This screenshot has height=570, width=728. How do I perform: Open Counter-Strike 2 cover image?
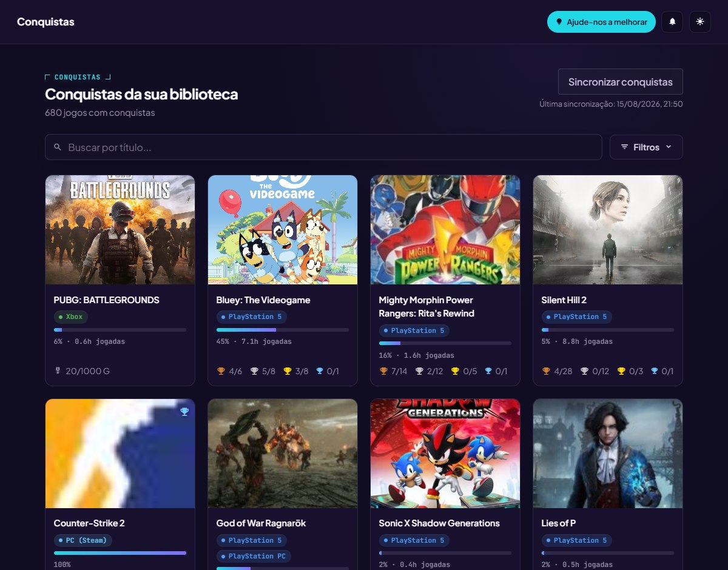pyautogui.click(x=120, y=453)
